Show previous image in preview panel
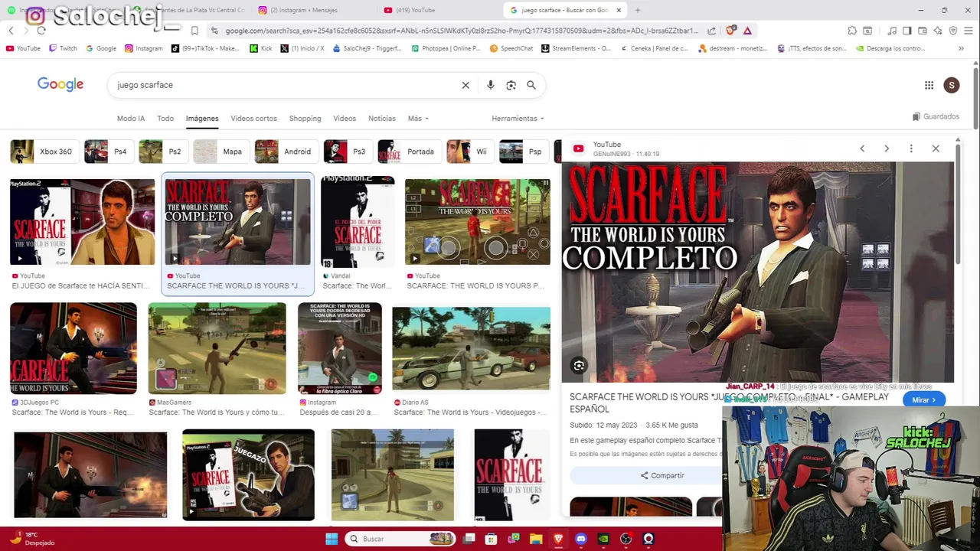This screenshot has width=980, height=551. [x=862, y=148]
